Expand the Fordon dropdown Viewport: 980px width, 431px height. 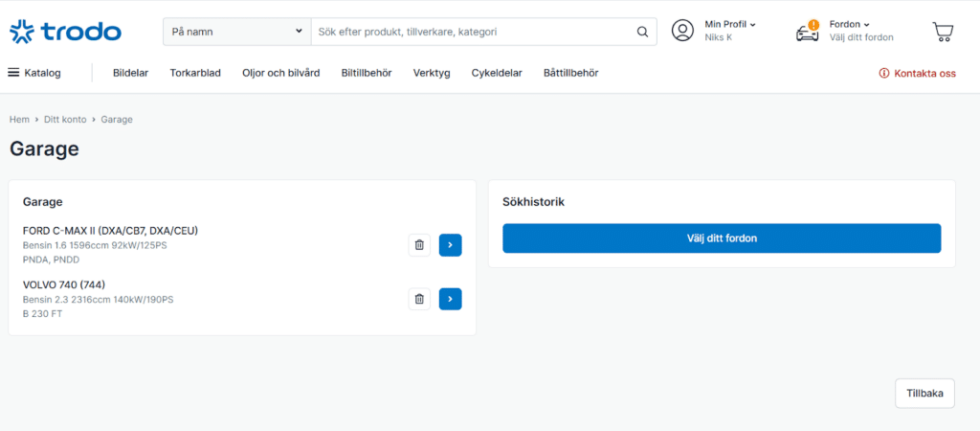(849, 24)
